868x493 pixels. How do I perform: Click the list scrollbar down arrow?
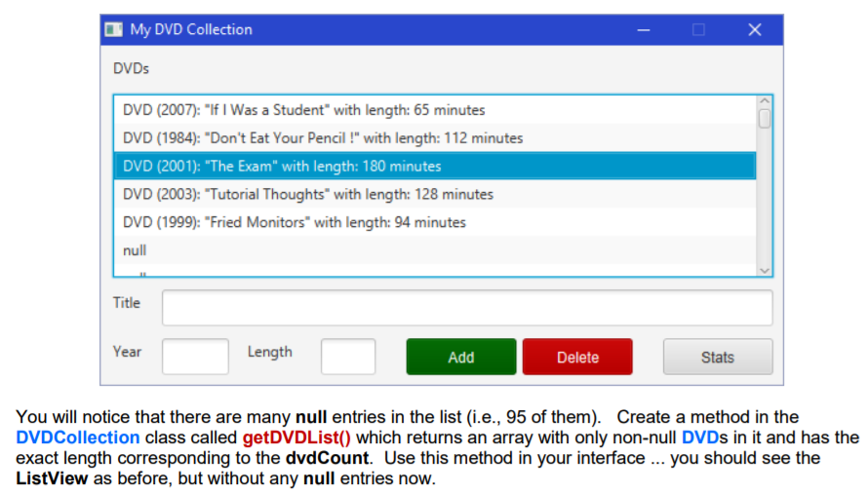click(765, 271)
